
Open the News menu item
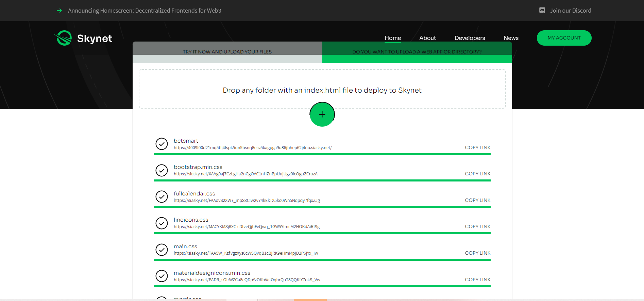(511, 38)
